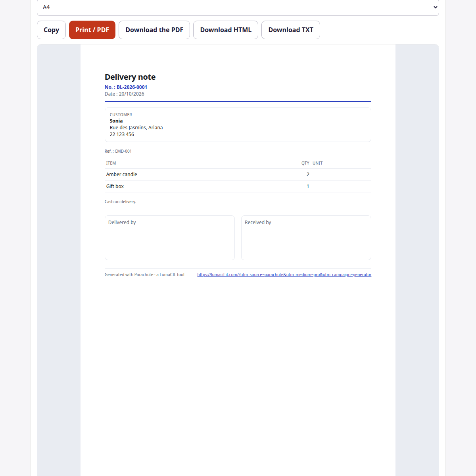Click the Delivery note heading
This screenshot has width=476, height=476.
130,77
